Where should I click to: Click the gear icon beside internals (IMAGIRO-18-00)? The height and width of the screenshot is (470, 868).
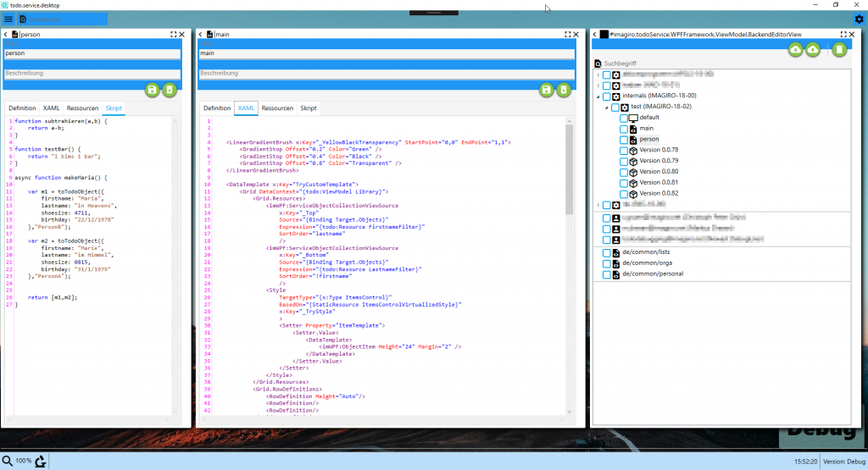(x=616, y=97)
